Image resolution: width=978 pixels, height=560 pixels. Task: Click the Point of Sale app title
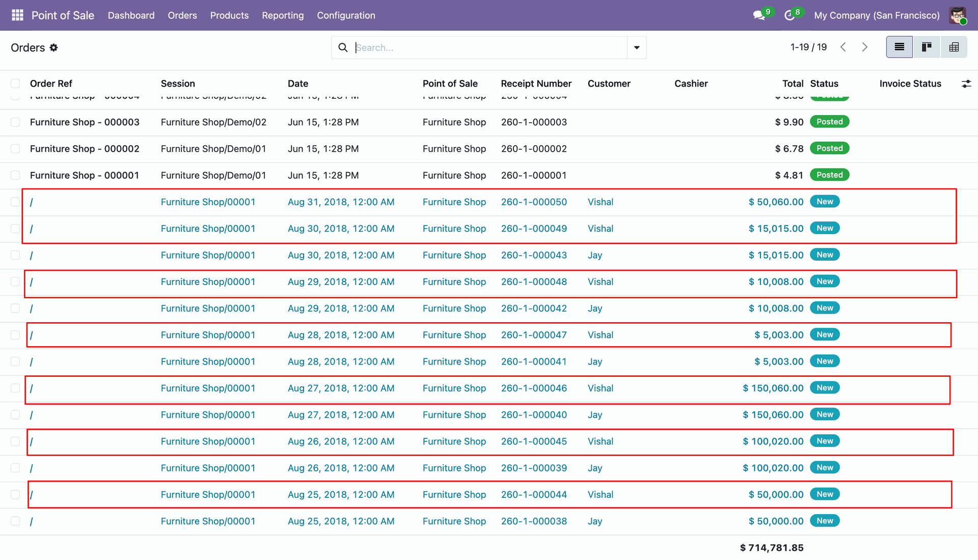[63, 15]
